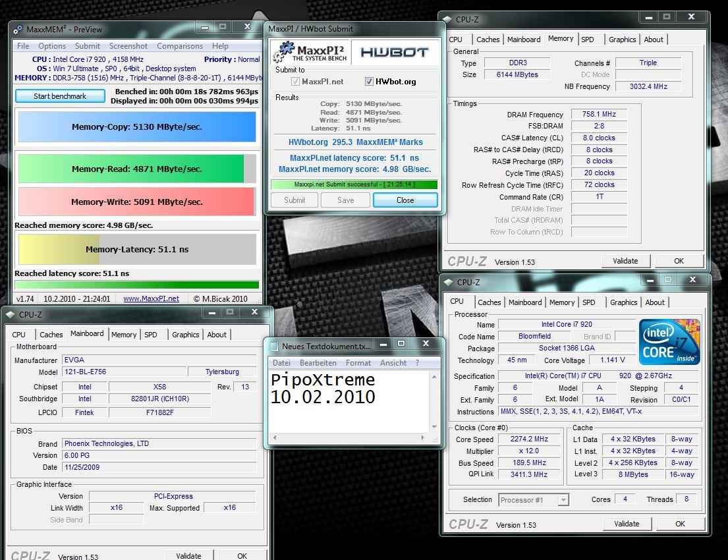Click OK in CPU-Z Processor window
Image resolution: width=728 pixels, height=560 pixels.
pyautogui.click(x=680, y=524)
